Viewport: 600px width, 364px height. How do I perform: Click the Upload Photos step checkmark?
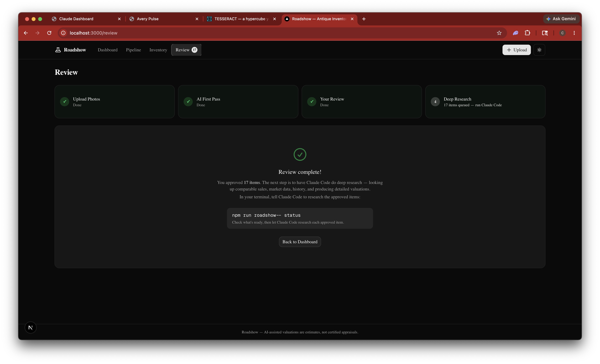tap(65, 102)
